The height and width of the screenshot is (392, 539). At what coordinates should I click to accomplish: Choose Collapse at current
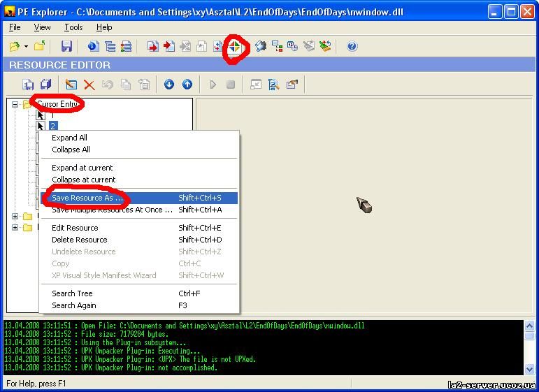click(x=139, y=180)
